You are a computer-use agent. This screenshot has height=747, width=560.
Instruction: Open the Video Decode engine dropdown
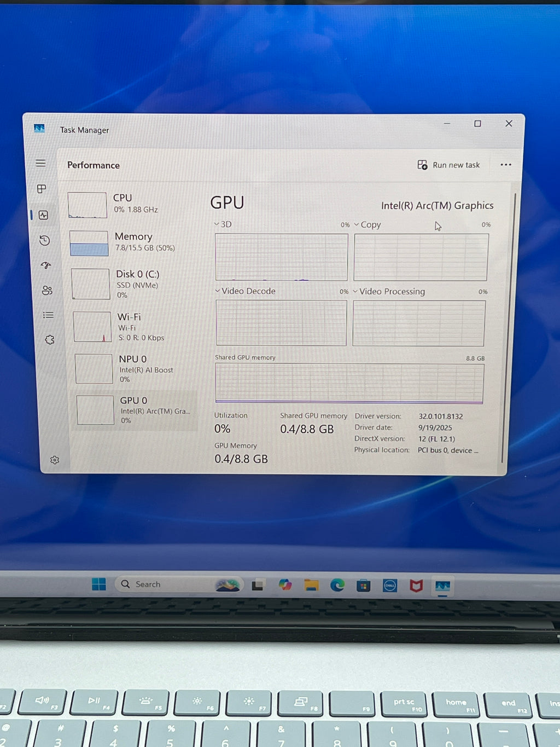[245, 291]
